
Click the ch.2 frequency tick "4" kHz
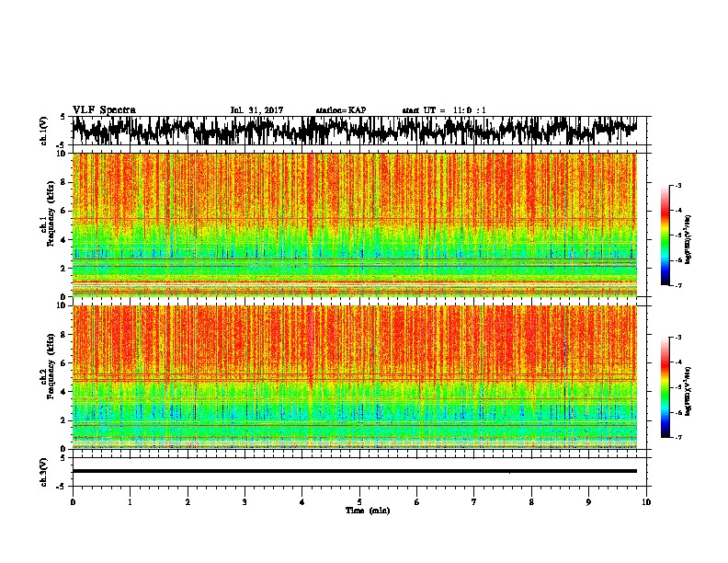[64, 392]
